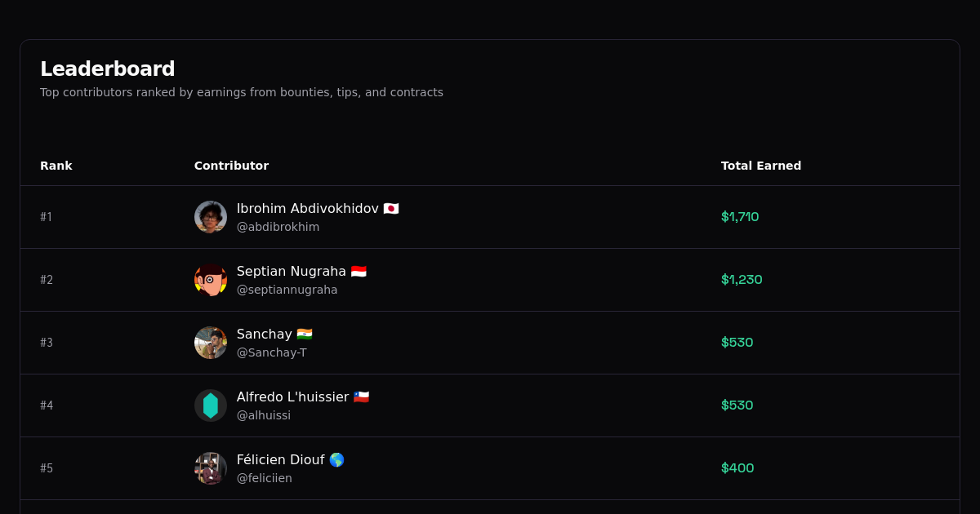Select the #2 rank label

tap(47, 280)
